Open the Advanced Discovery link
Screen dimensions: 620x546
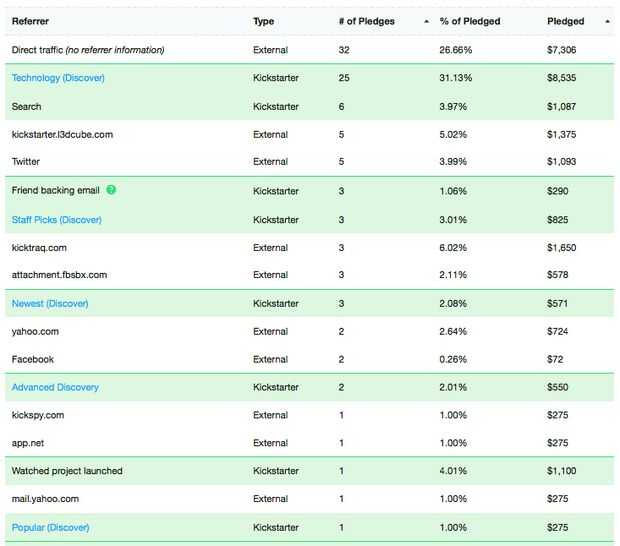(55, 387)
